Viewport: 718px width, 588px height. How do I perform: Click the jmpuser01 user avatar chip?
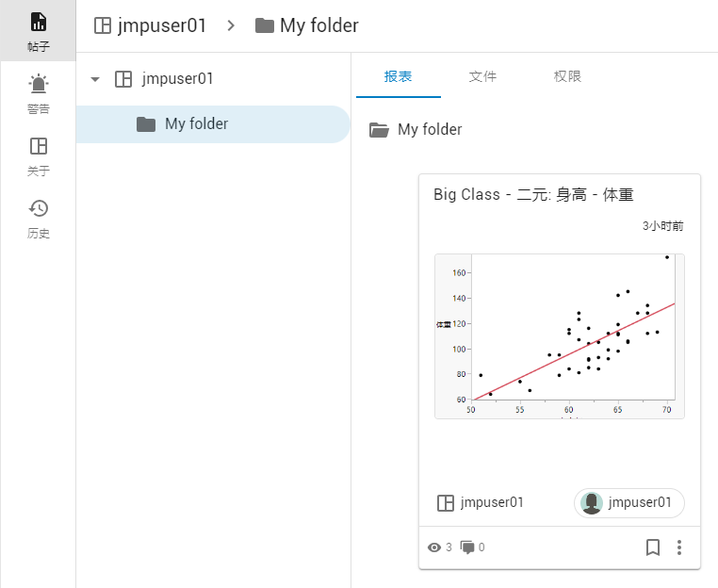[x=628, y=502]
